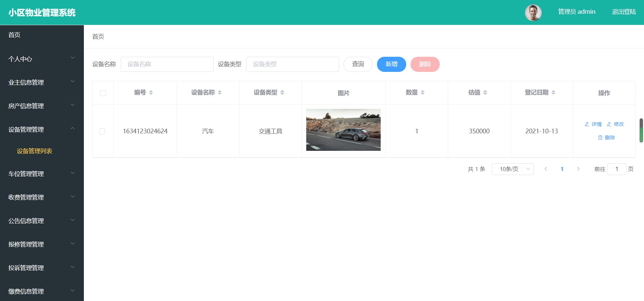Sort by 数量 column arrows
The height and width of the screenshot is (301, 644).
[423, 92]
